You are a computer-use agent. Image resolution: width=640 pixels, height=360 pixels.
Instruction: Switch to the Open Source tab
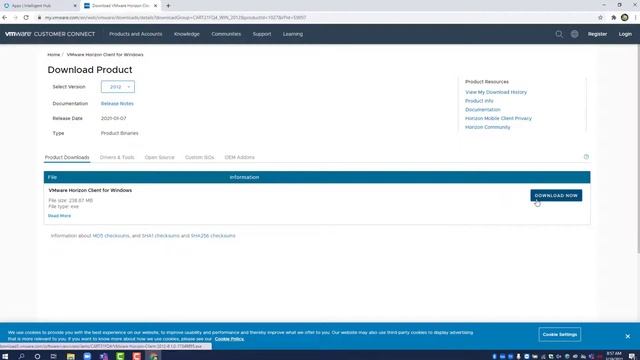click(x=159, y=157)
